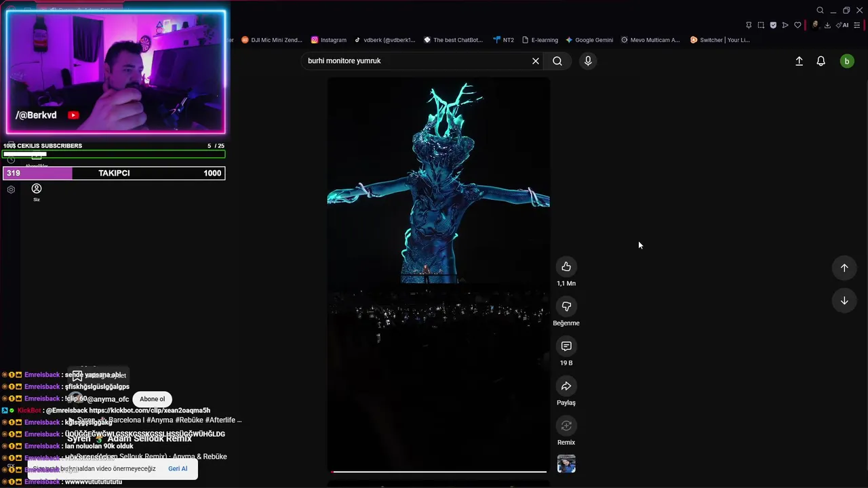Open the browser downloads icon
The image size is (868, 488).
[x=827, y=25]
